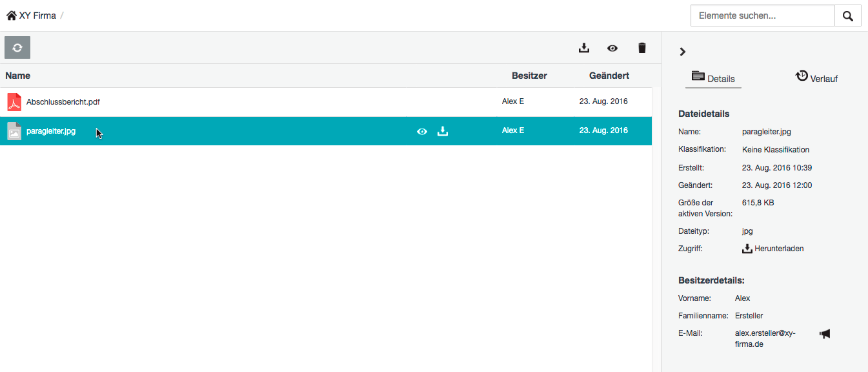Screen dimensions: 868x372
Task: Click the Dateityp value jpg
Action: [747, 231]
